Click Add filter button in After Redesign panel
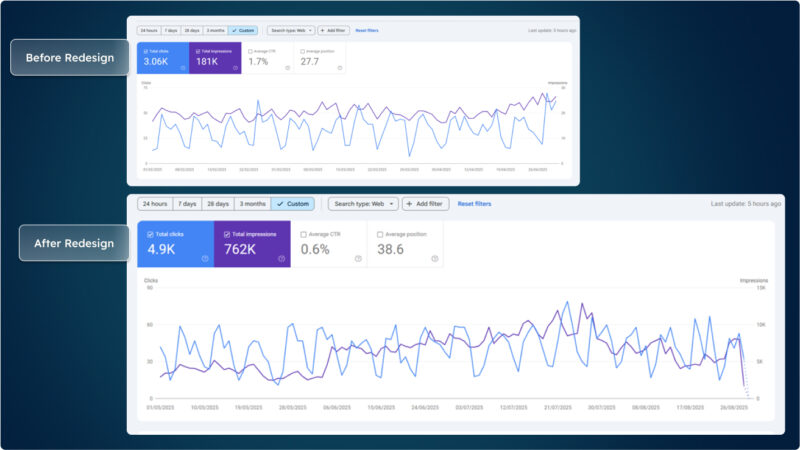This screenshot has width=800, height=450. point(426,203)
